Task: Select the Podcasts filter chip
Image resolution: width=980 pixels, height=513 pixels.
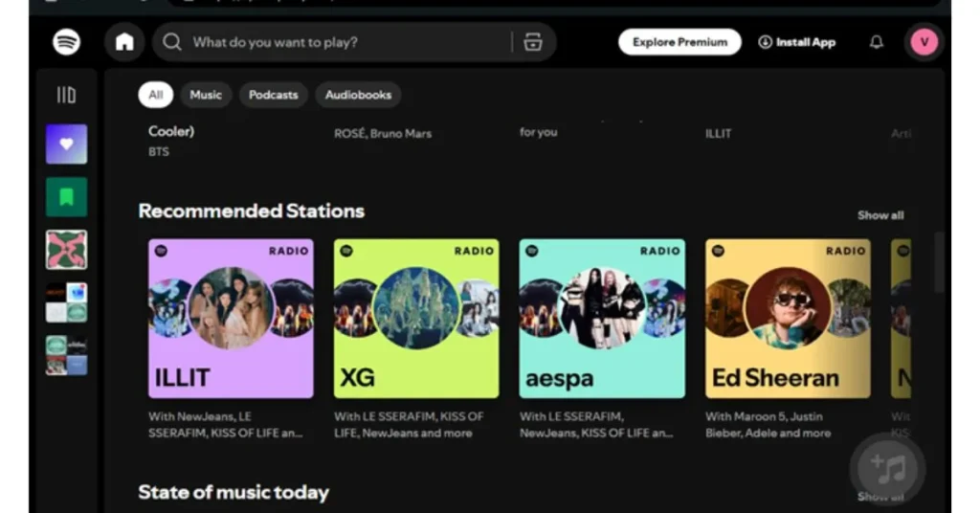Action: coord(273,95)
